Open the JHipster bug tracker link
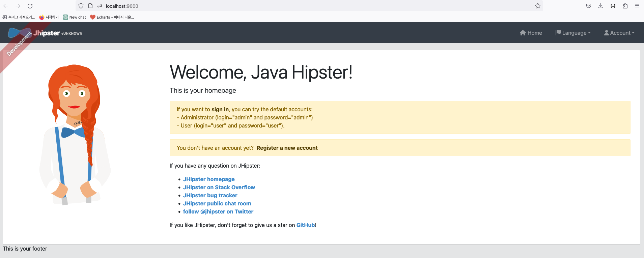The image size is (644, 258). point(210,195)
